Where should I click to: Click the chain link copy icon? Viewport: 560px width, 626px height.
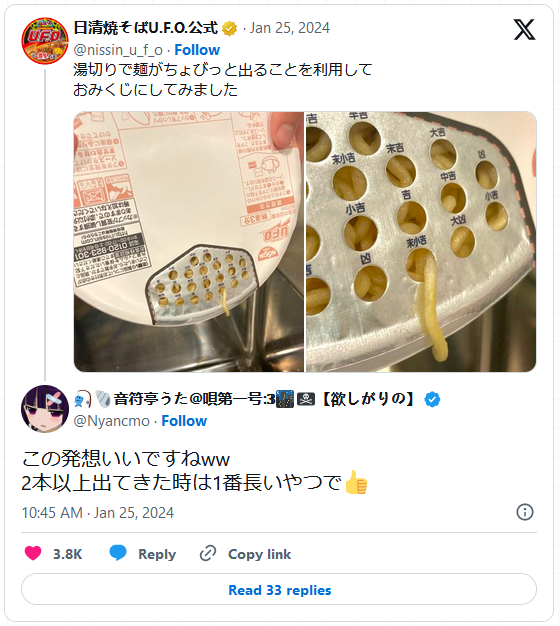pos(208,554)
